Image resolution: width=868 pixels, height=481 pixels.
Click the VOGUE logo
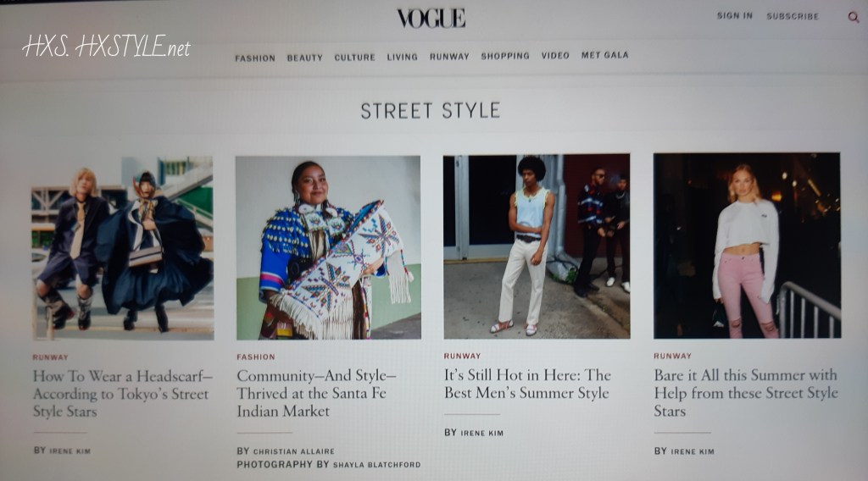click(x=431, y=19)
